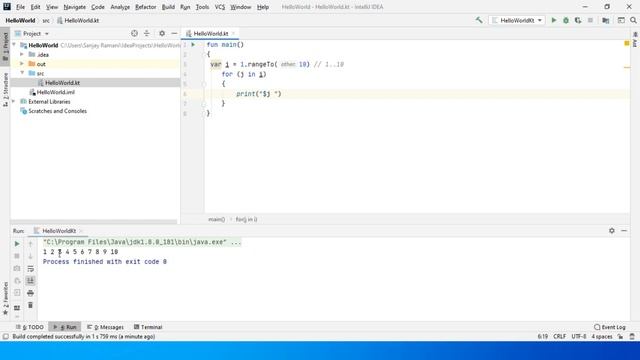
Task: Collapse the HelloWorld root project node
Action: [x=14, y=45]
